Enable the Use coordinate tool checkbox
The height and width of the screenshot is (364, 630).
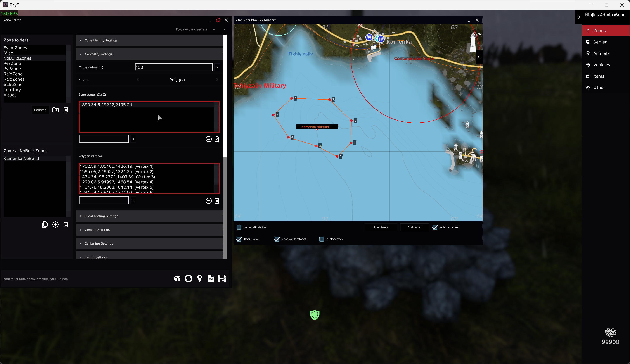pos(239,227)
